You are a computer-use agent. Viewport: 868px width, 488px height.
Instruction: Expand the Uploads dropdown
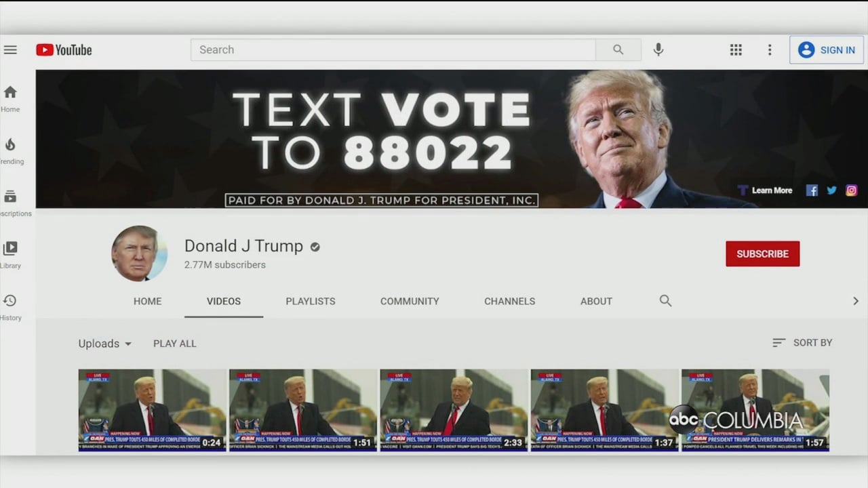[x=105, y=344]
